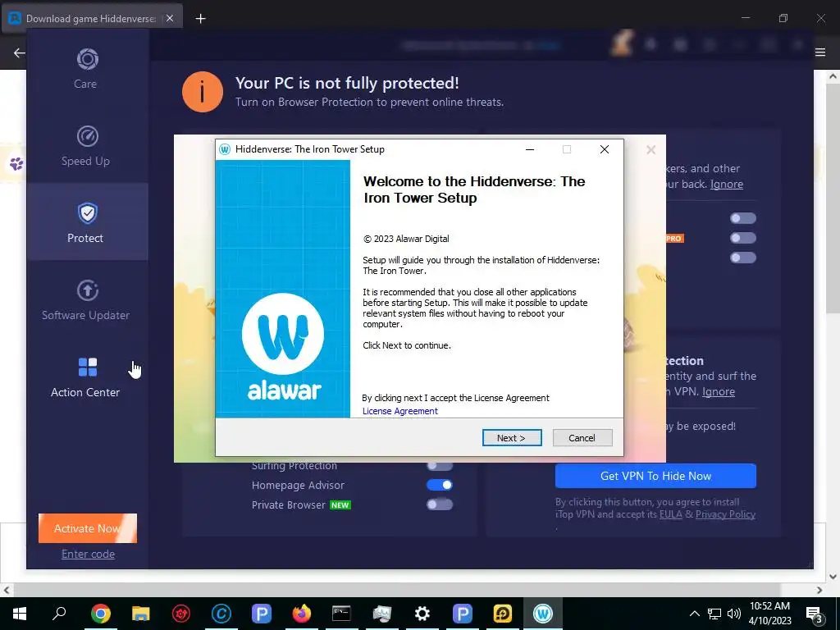Image resolution: width=840 pixels, height=630 pixels.
Task: Click Ignore link next to VPN text
Action: pos(719,391)
